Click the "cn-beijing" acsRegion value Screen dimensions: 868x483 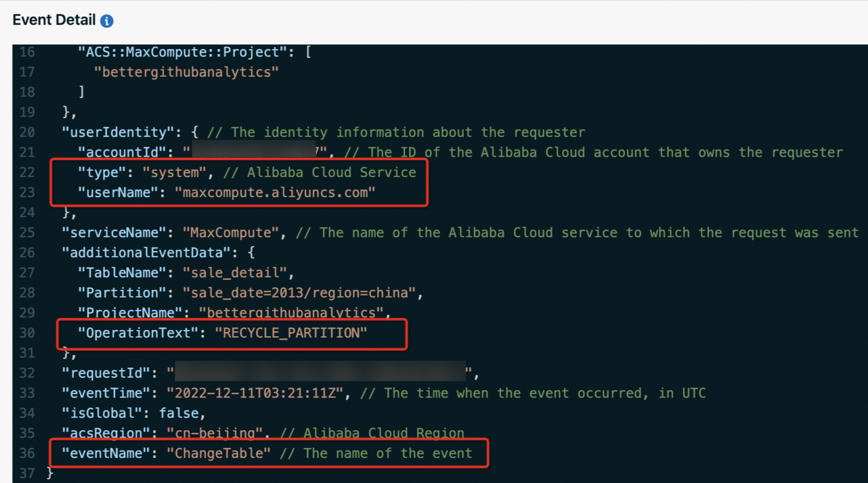[x=215, y=433]
